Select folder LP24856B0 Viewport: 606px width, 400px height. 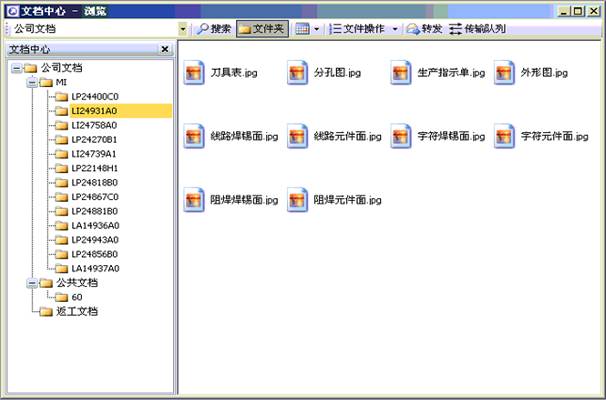pyautogui.click(x=95, y=254)
